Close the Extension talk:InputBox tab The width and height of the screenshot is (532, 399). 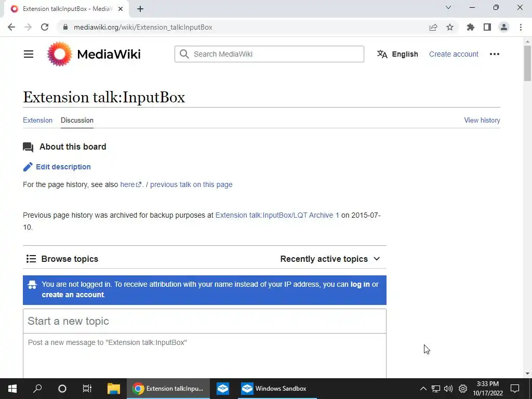121,9
